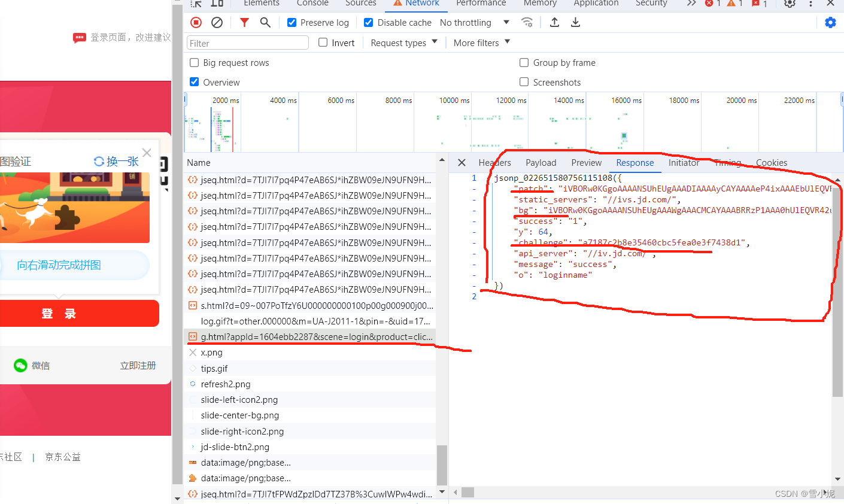Click the response pane horizontal scrollbar

[467, 492]
